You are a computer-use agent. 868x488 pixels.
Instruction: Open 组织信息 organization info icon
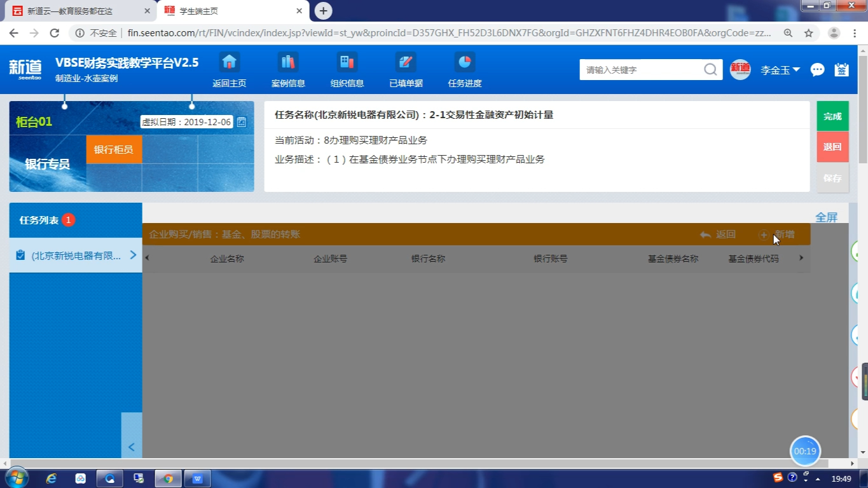pyautogui.click(x=347, y=62)
